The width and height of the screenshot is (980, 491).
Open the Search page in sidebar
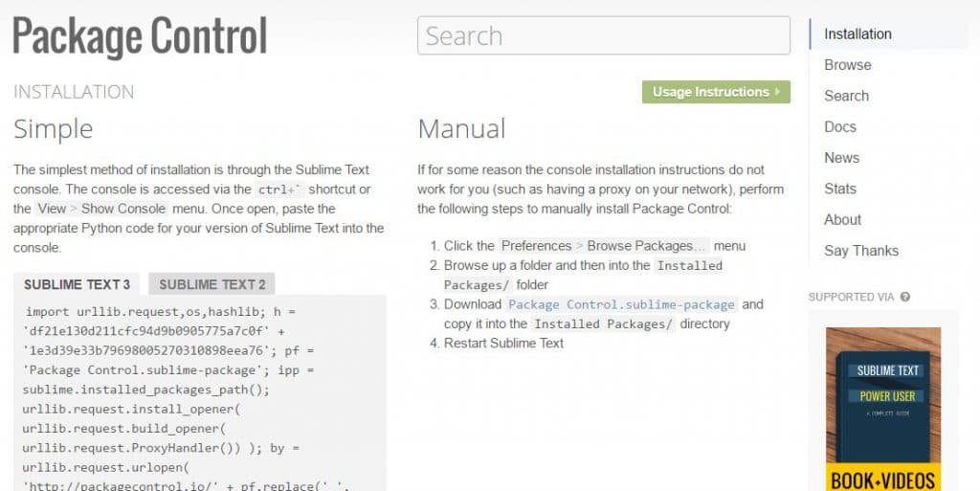point(847,96)
